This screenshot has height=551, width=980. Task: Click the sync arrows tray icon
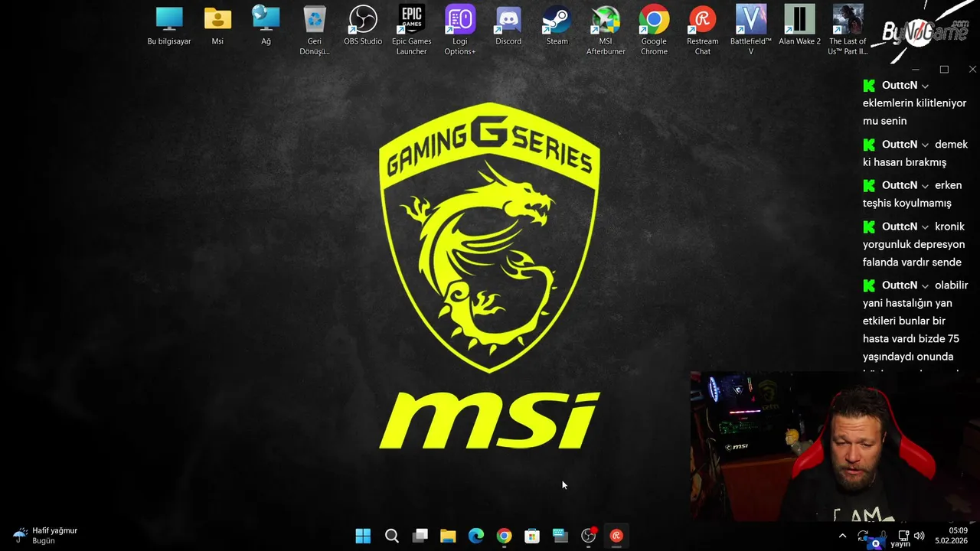coord(864,536)
